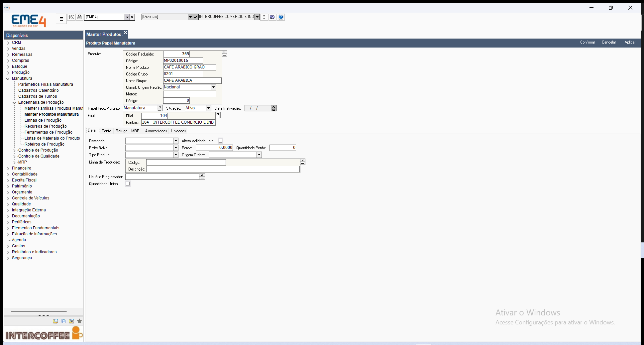Switch to the Almoxarifados tab
This screenshot has height=345, width=644.
click(156, 131)
